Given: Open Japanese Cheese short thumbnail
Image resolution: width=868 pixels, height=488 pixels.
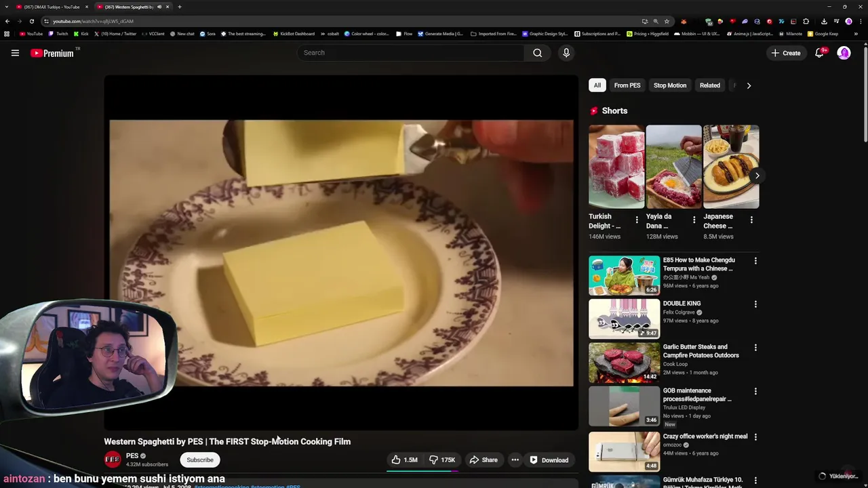Looking at the screenshot, I should pos(731,166).
